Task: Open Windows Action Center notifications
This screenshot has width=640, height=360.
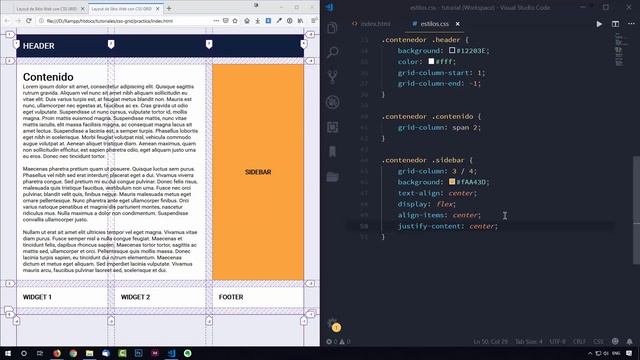Action: pyautogui.click(x=629, y=353)
